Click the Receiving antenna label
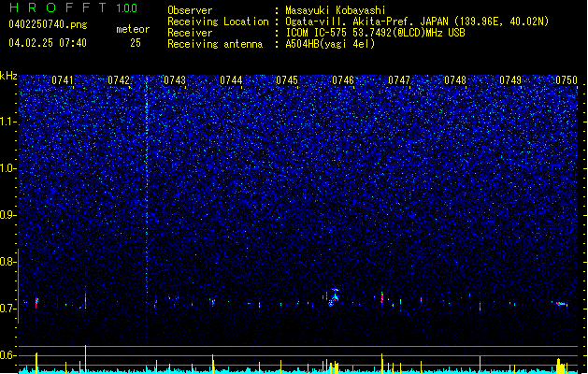The image size is (588, 374). pyautogui.click(x=215, y=44)
